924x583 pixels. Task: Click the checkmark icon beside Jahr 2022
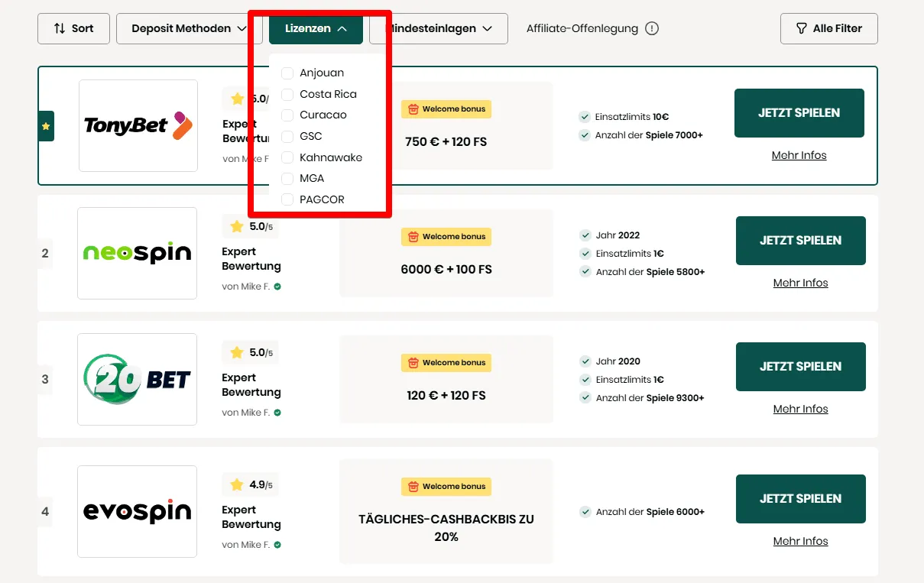pyautogui.click(x=585, y=235)
